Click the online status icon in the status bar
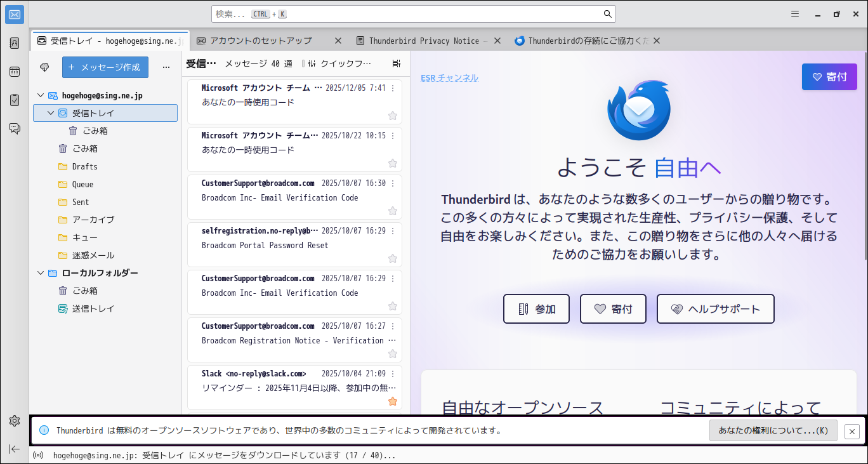 click(38, 455)
